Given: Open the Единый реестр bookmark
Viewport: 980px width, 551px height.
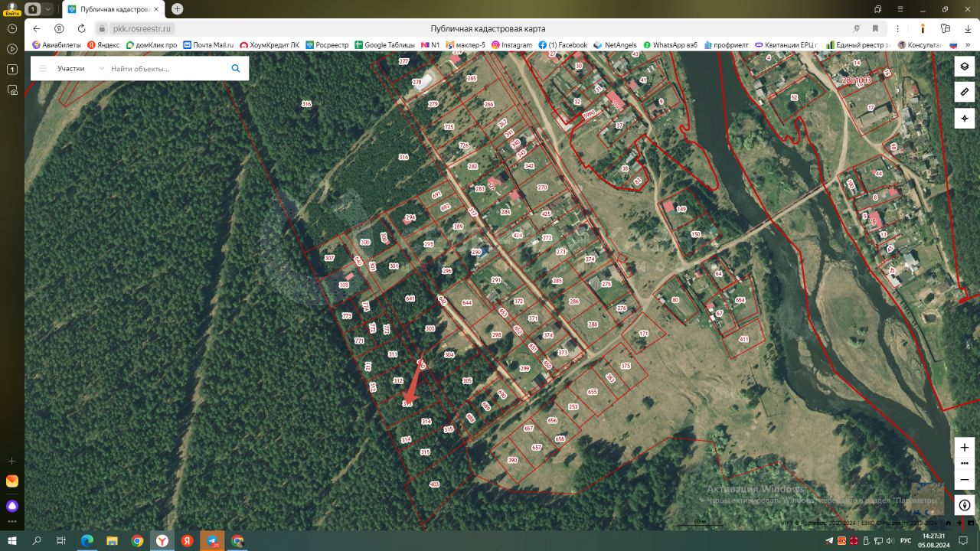Looking at the screenshot, I should tap(857, 45).
